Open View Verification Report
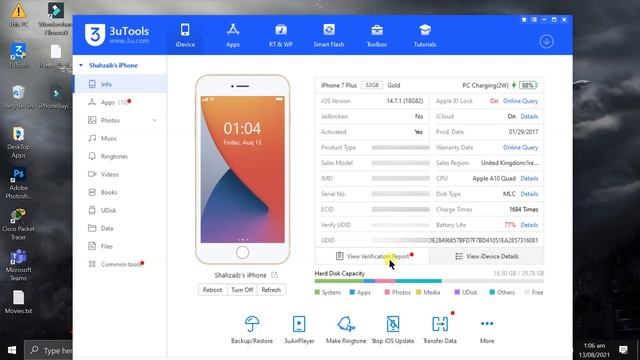Screen dimensions: 640x360 [x=372, y=256]
